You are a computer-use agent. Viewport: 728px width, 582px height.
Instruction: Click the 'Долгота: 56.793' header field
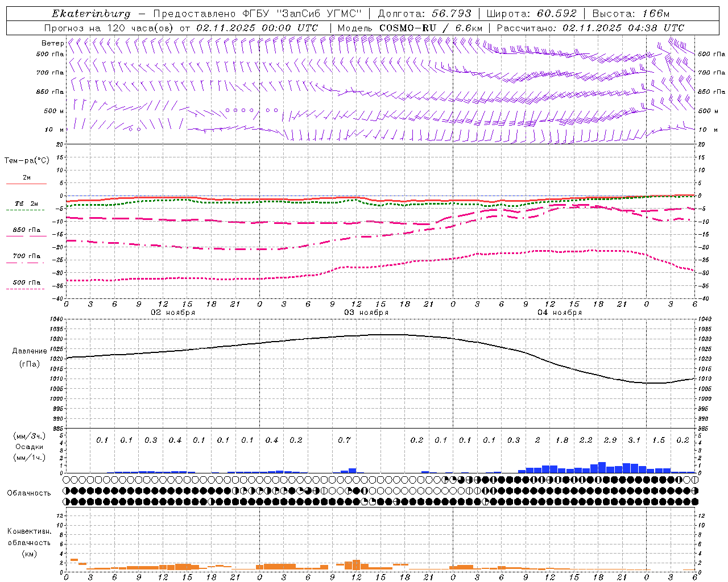pos(425,14)
